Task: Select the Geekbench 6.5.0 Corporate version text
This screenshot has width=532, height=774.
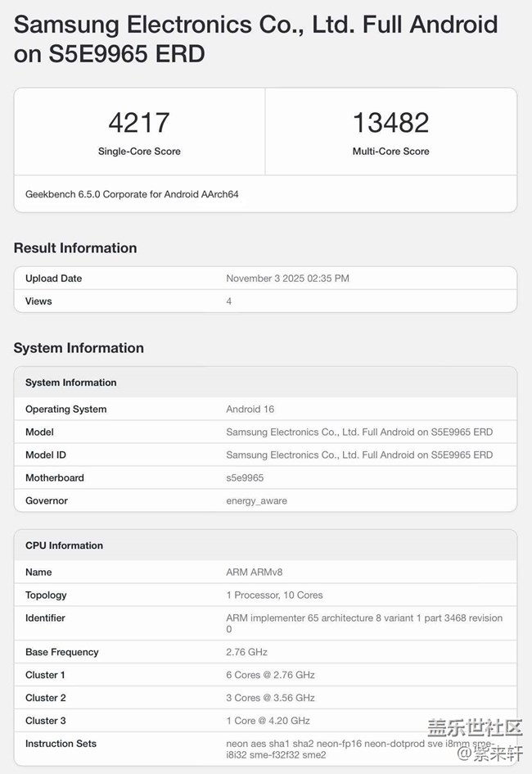Action: click(x=132, y=195)
